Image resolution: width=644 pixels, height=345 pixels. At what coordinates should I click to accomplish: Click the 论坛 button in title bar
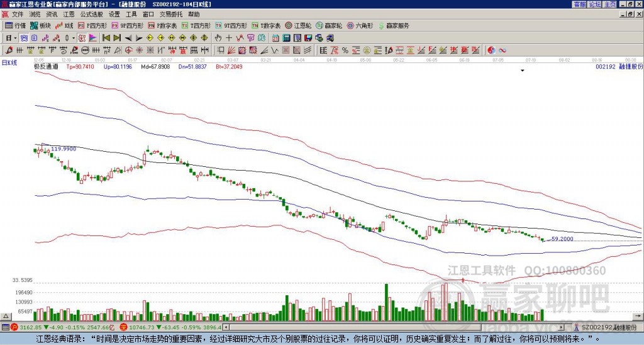tap(594, 4)
